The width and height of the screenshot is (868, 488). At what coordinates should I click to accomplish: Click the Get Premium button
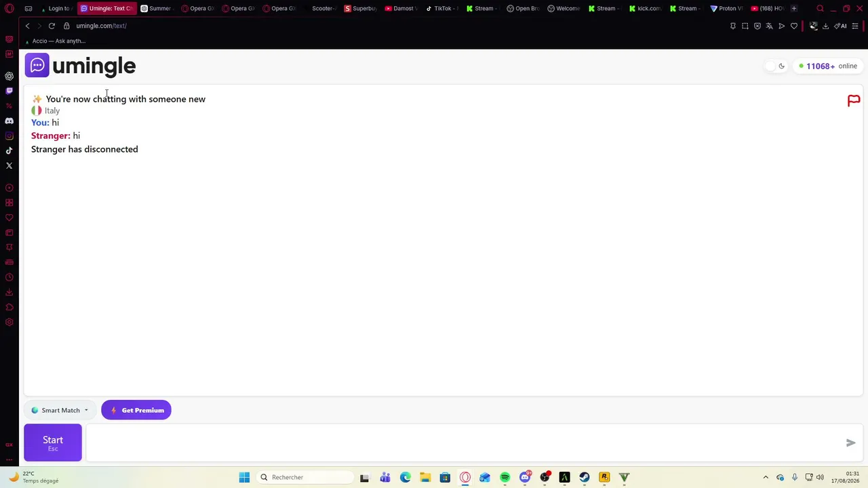click(x=136, y=410)
